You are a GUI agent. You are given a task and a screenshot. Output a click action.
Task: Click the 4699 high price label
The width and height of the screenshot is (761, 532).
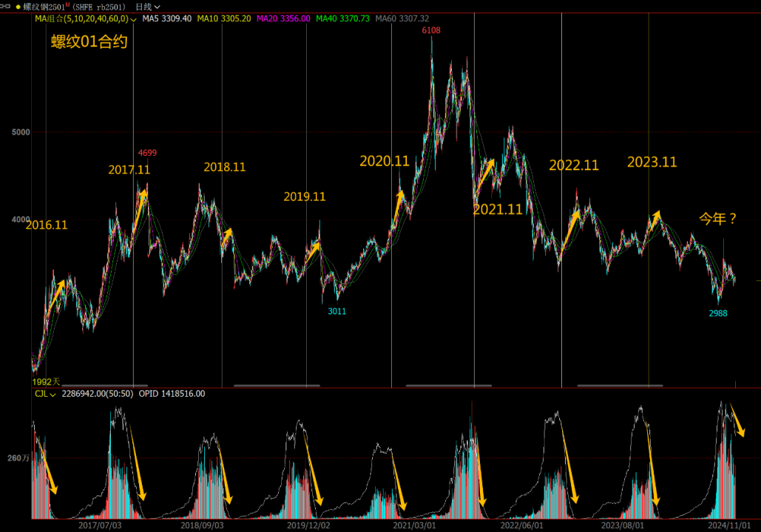point(147,153)
